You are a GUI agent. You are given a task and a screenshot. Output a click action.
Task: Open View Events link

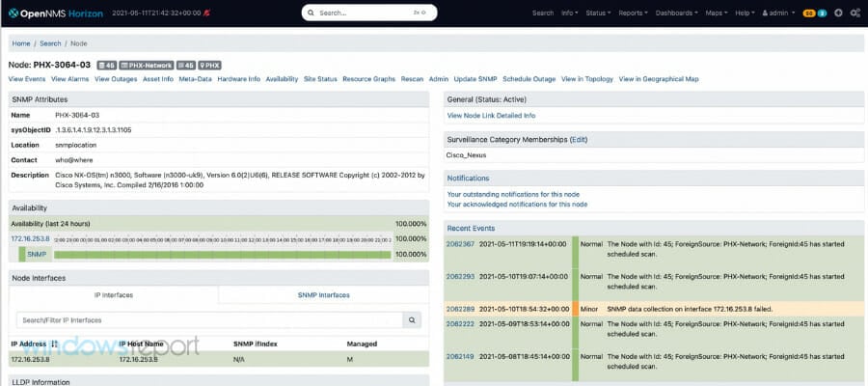pos(27,79)
